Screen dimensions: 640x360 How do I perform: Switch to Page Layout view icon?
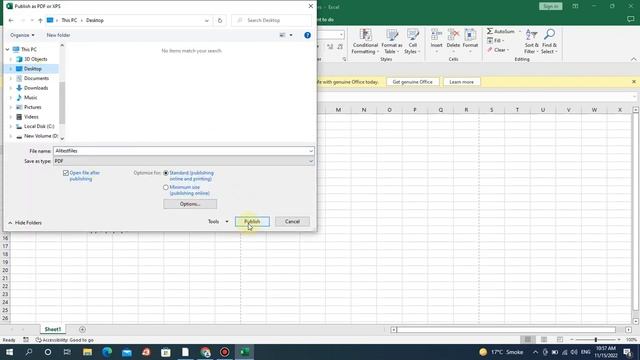pyautogui.click(x=544, y=340)
